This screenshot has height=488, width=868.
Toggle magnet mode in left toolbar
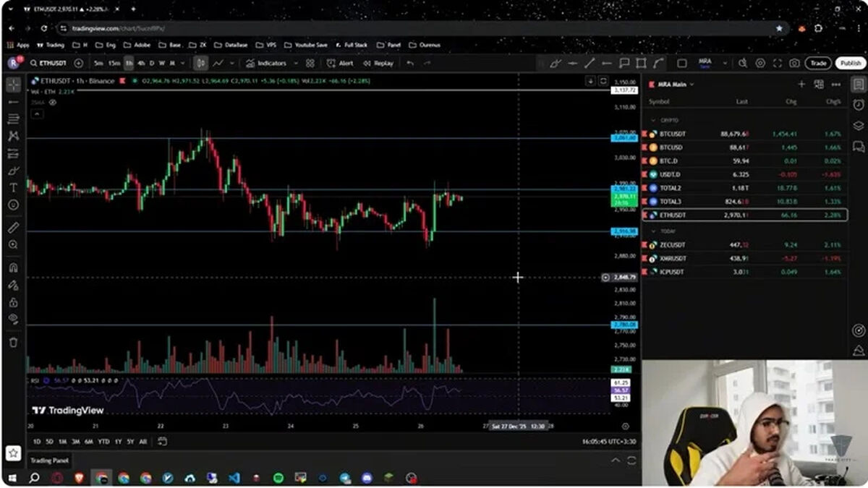pyautogui.click(x=13, y=268)
